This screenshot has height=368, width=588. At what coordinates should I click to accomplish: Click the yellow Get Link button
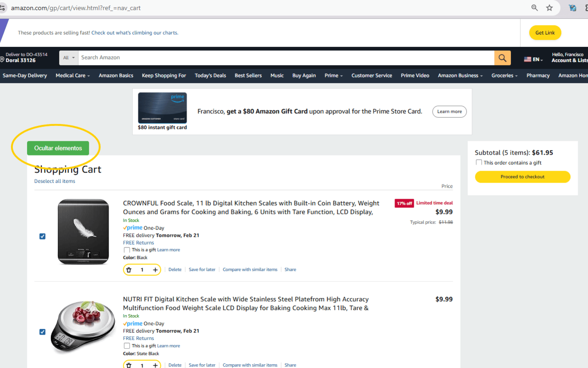545,33
